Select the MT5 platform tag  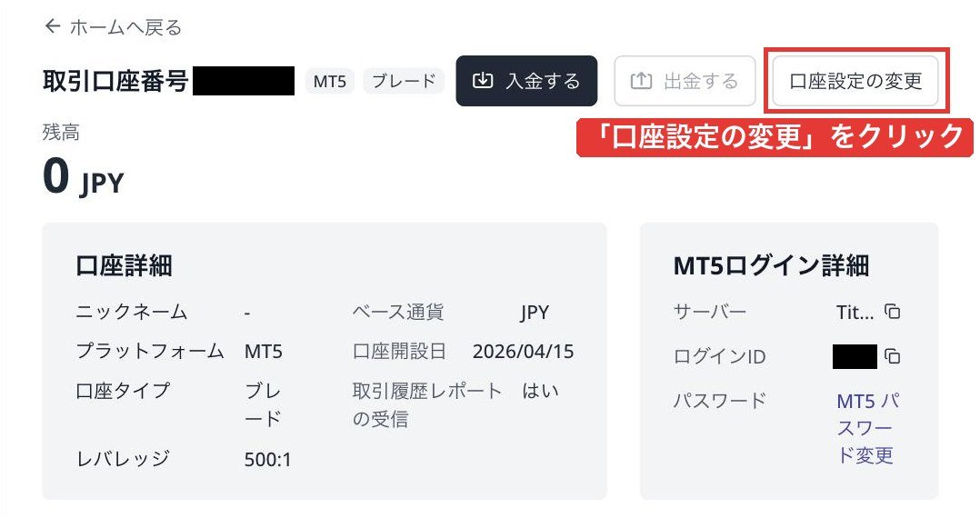329,81
